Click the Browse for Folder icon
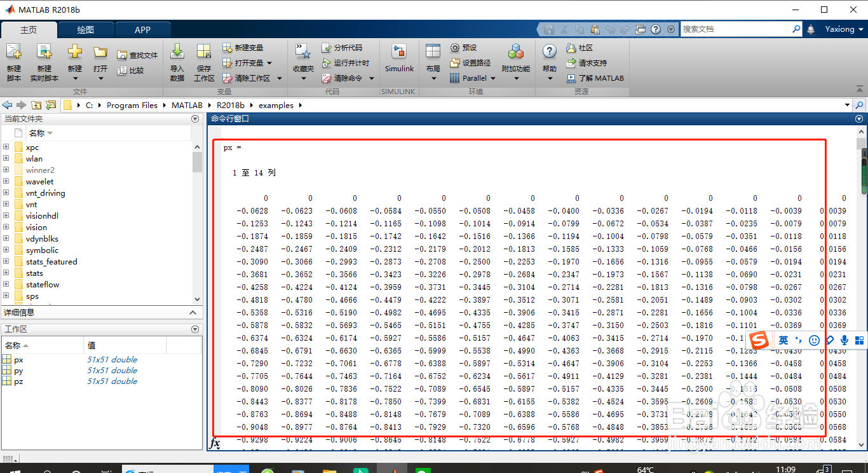Screen dimensions: 868x473 (51, 105)
